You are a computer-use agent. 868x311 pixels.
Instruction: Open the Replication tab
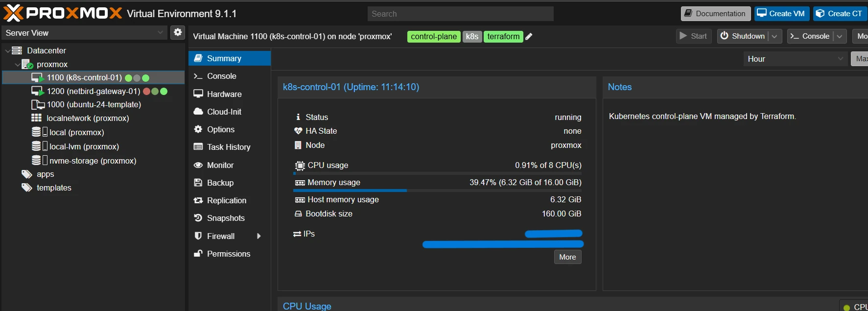coord(230,200)
